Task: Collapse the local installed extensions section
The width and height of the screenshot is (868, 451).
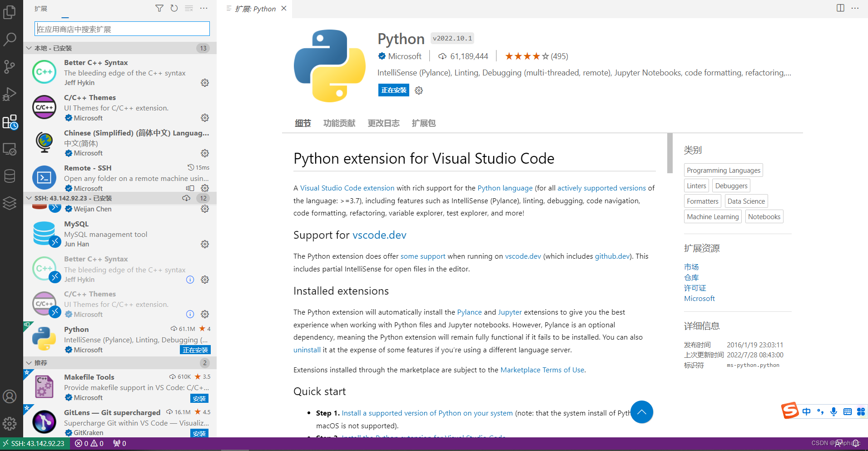Action: [x=29, y=48]
